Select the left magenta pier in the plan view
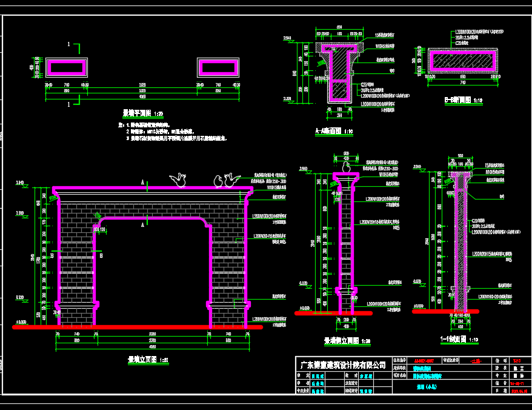 coord(67,67)
